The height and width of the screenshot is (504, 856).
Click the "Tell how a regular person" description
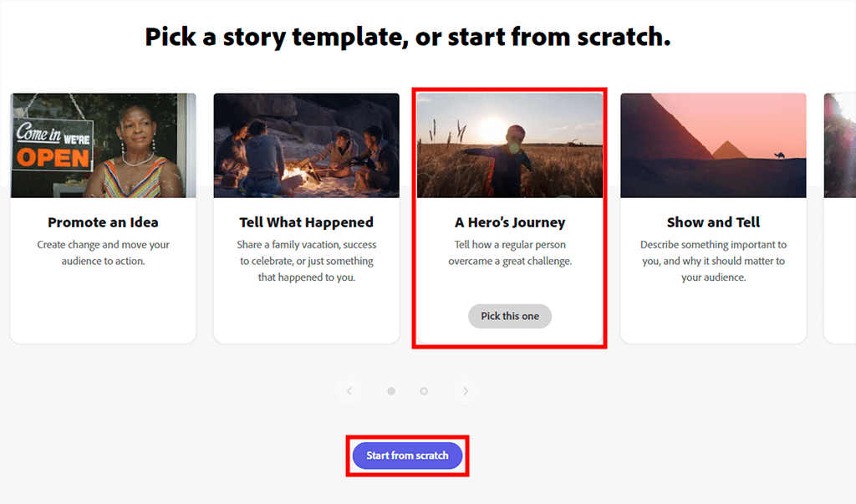(510, 253)
